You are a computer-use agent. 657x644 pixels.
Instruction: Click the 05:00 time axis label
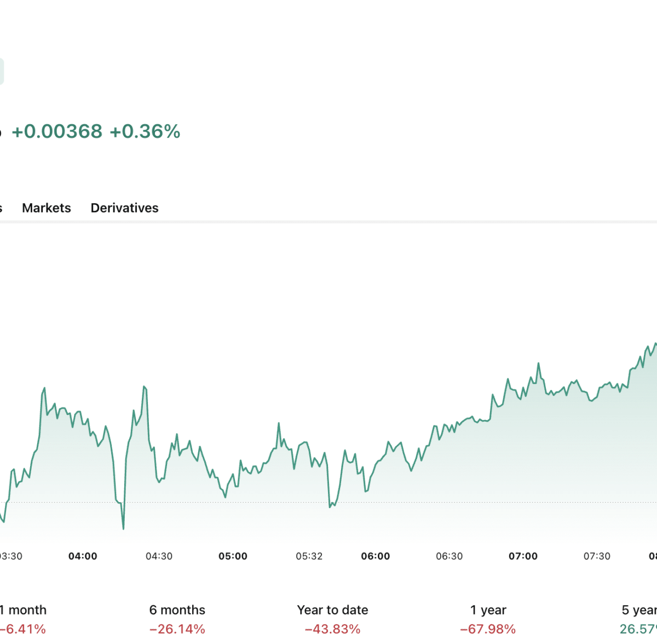[x=233, y=556]
